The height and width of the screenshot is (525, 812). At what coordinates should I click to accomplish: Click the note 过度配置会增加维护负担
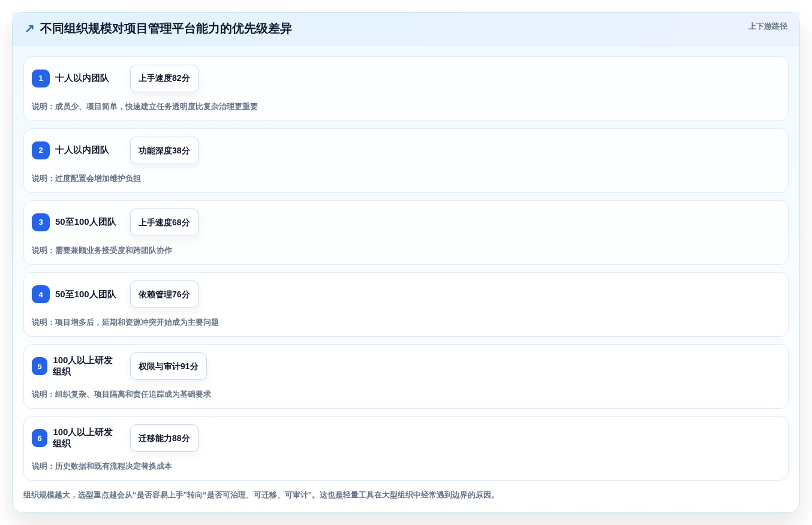coord(86,179)
